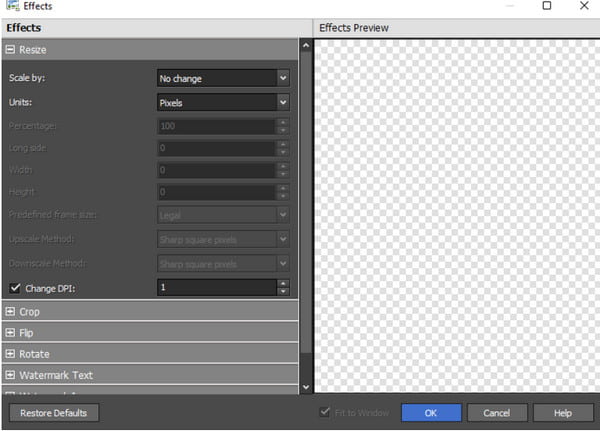
Task: Click the scroll down arrow in effects list
Action: coord(306,387)
